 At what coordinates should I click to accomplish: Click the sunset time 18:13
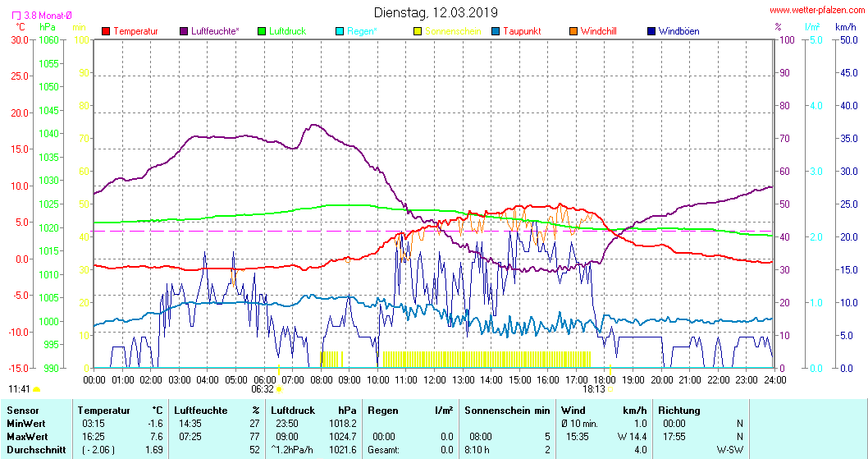594,389
